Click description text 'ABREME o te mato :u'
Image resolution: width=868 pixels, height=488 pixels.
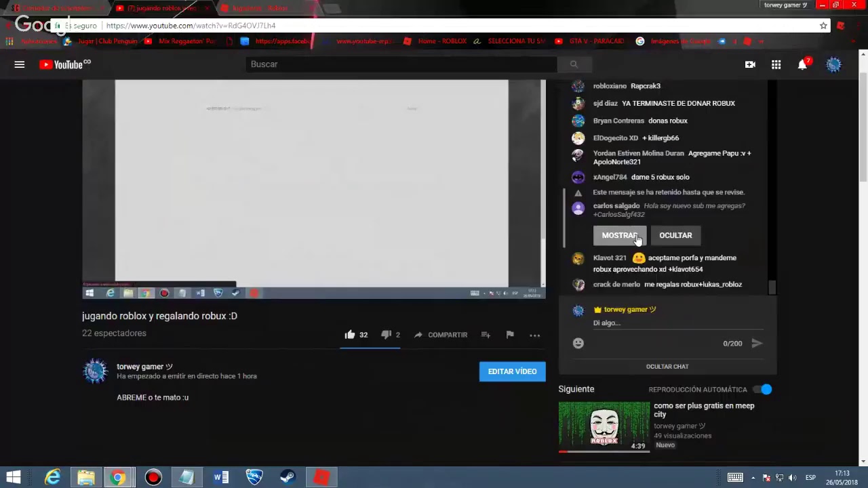[x=153, y=398]
